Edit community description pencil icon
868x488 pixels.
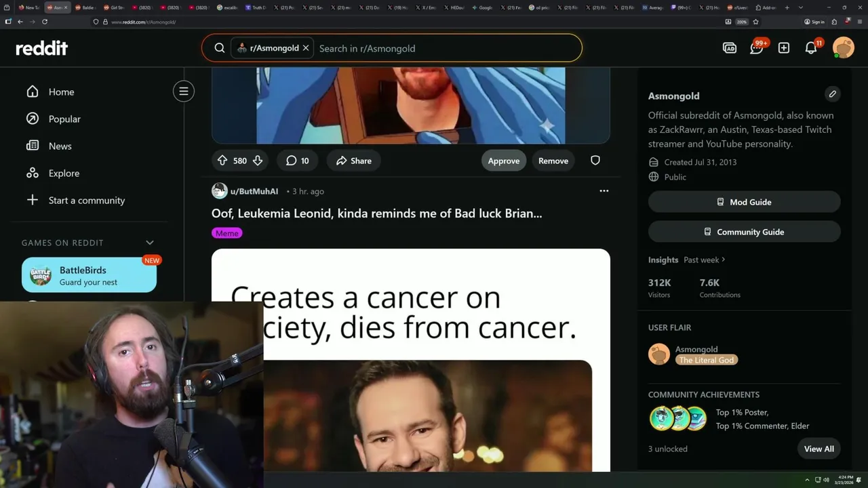point(833,94)
